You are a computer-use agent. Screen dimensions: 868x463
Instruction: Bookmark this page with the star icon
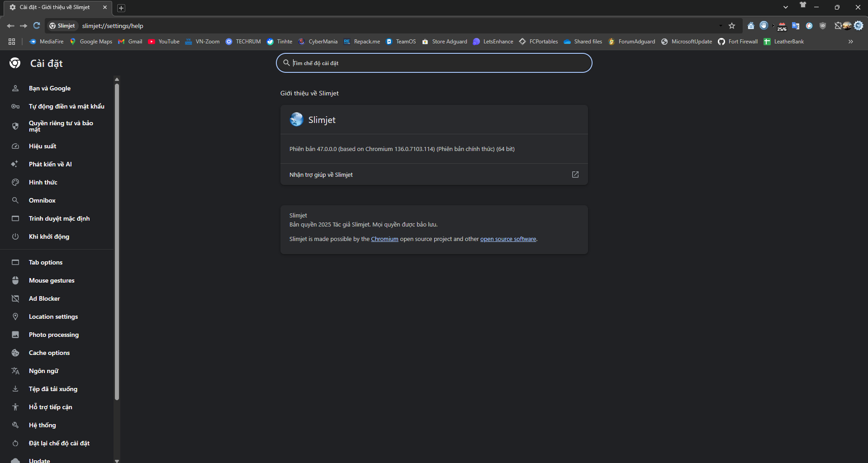pos(732,26)
